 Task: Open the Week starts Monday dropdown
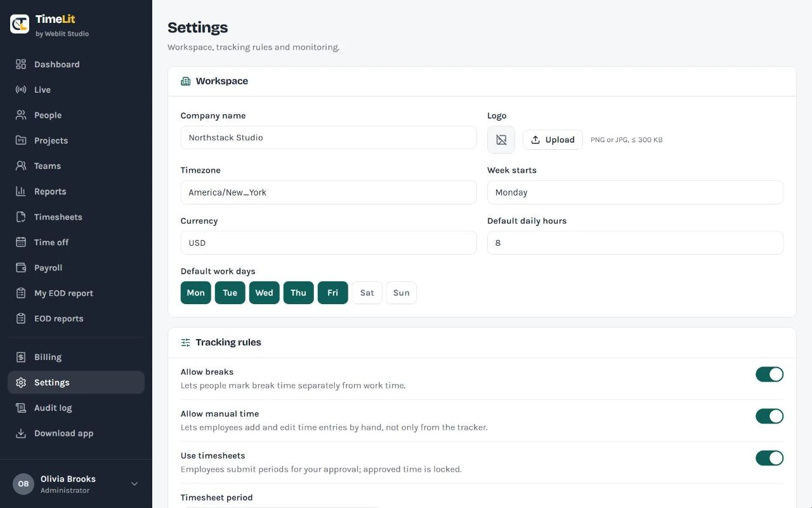coord(635,192)
